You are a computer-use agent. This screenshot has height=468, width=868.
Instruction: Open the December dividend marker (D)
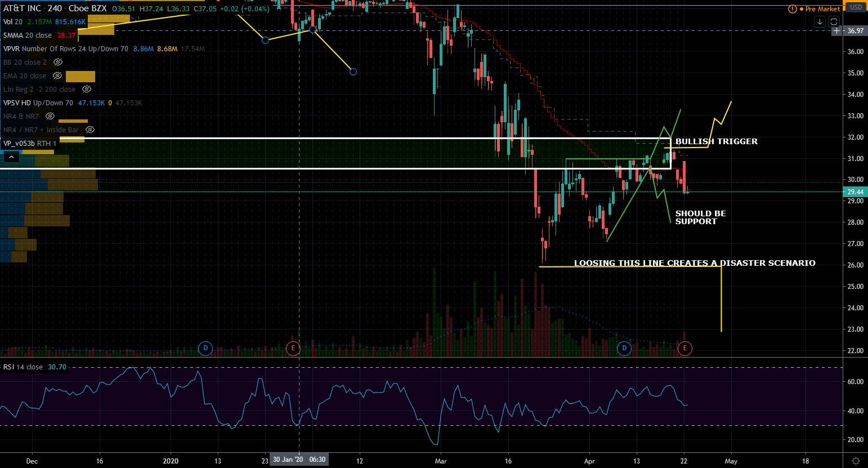205,348
